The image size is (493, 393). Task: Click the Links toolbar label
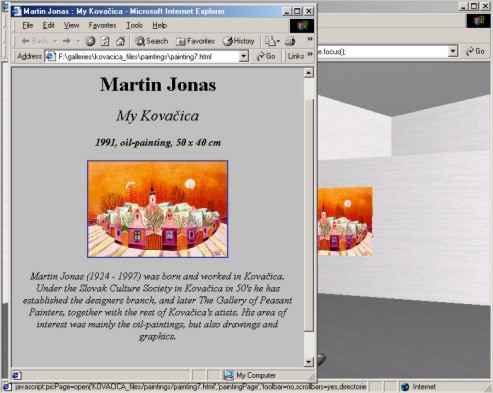(296, 56)
